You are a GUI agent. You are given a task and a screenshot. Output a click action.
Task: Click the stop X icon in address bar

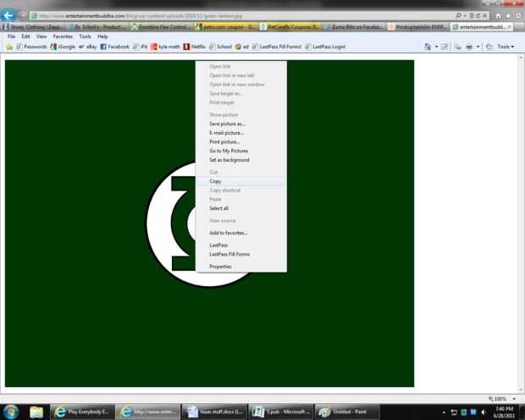tap(484, 16)
